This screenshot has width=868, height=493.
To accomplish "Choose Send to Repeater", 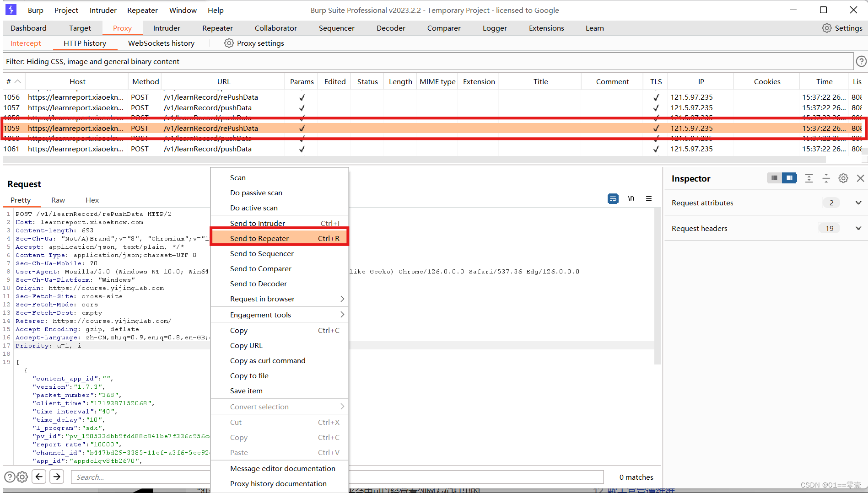I will pyautogui.click(x=279, y=238).
